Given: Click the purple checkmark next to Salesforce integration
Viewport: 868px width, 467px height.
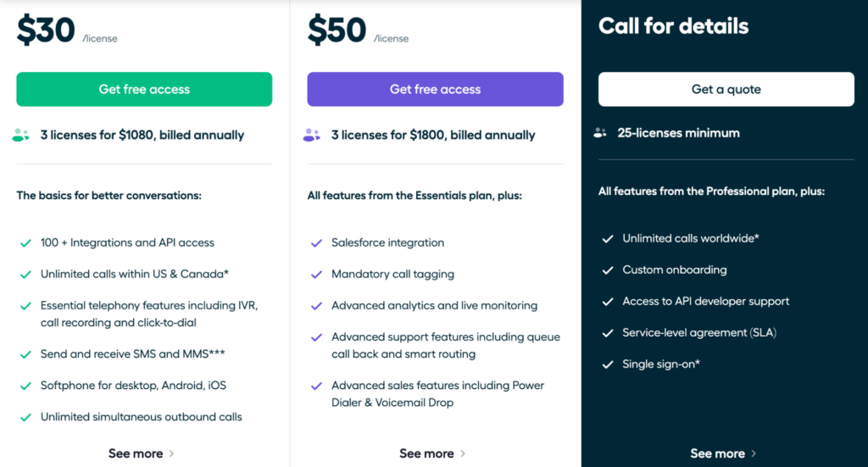Looking at the screenshot, I should 317,243.
